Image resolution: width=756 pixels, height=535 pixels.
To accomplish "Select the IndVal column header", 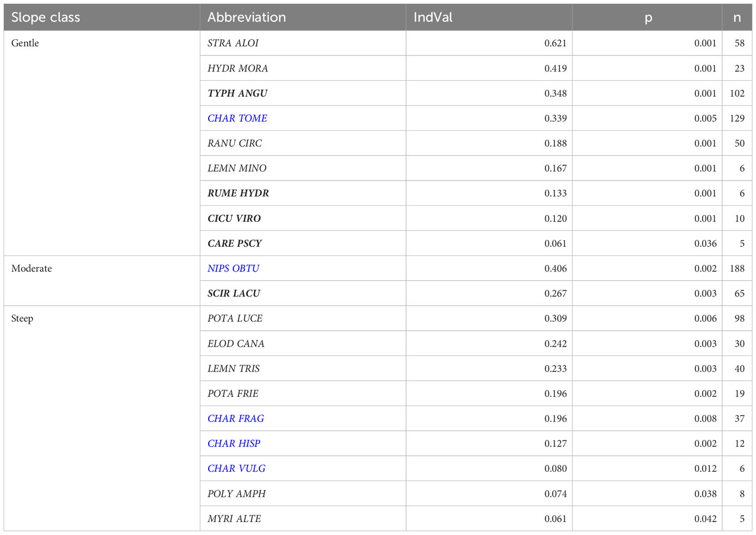I will 489,18.
